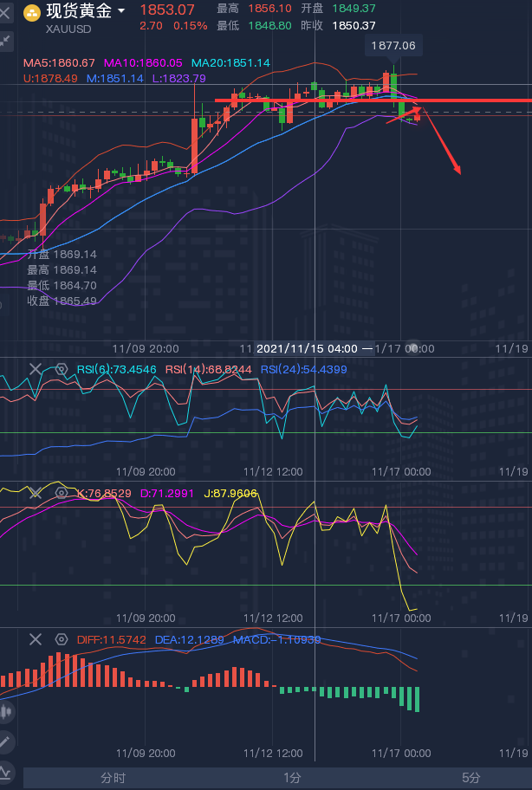Tap the D:71.2991 reading
This screenshot has height=790, width=532.
tap(167, 493)
